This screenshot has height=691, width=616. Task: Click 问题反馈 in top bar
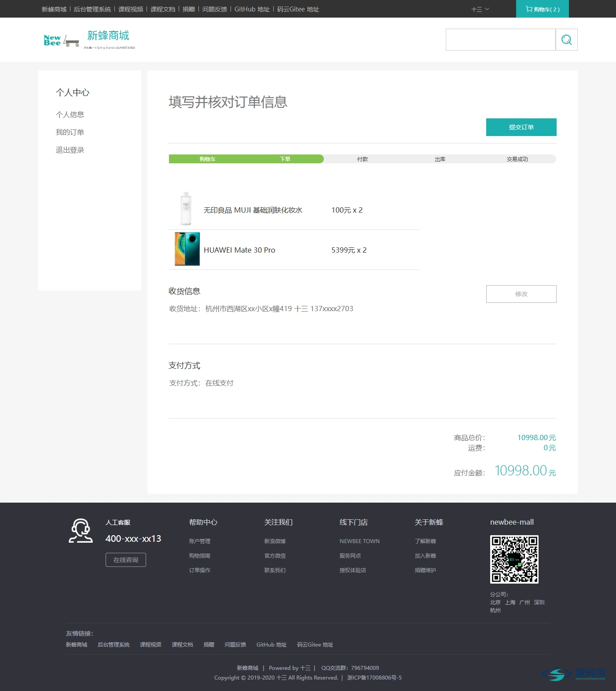pyautogui.click(x=215, y=9)
